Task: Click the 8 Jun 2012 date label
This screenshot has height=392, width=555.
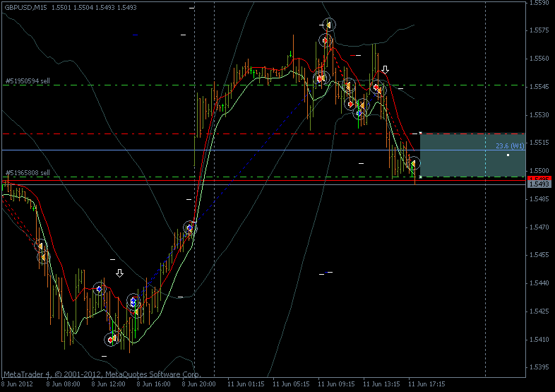Action: pos(18,384)
